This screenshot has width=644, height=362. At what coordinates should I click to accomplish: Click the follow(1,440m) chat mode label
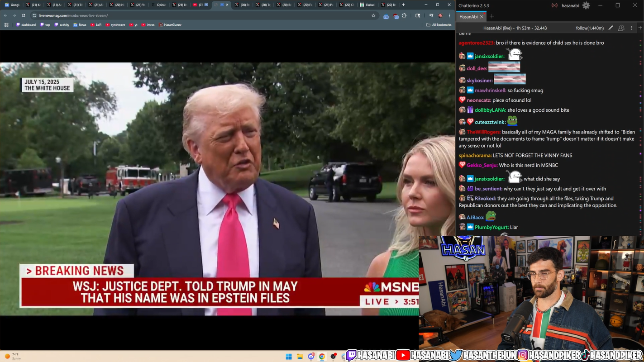point(590,28)
